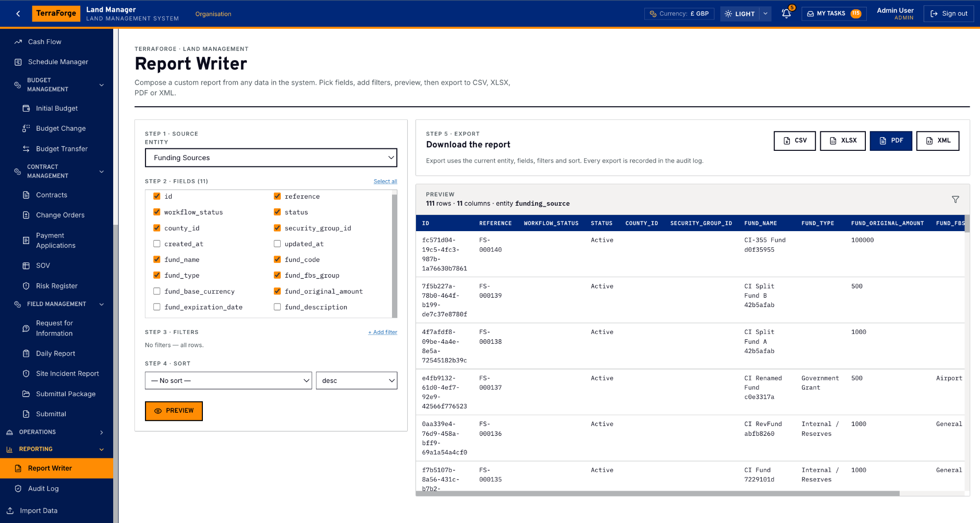Click the Import Data upload icon
The width and height of the screenshot is (980, 523).
pyautogui.click(x=10, y=510)
